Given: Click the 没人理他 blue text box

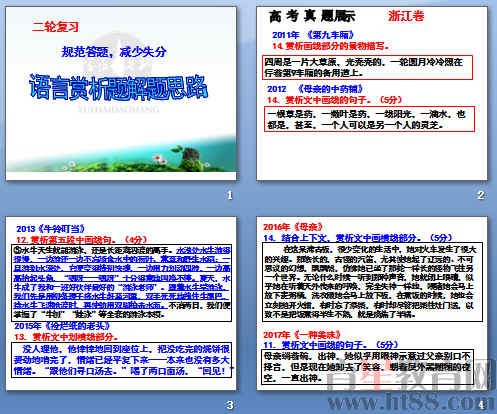Looking at the screenshot, I should (x=122, y=360).
